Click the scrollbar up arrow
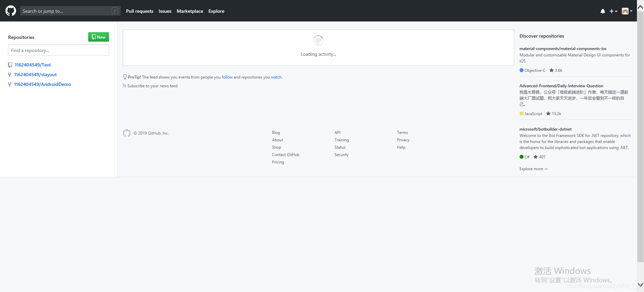The width and height of the screenshot is (644, 292). (640, 6)
